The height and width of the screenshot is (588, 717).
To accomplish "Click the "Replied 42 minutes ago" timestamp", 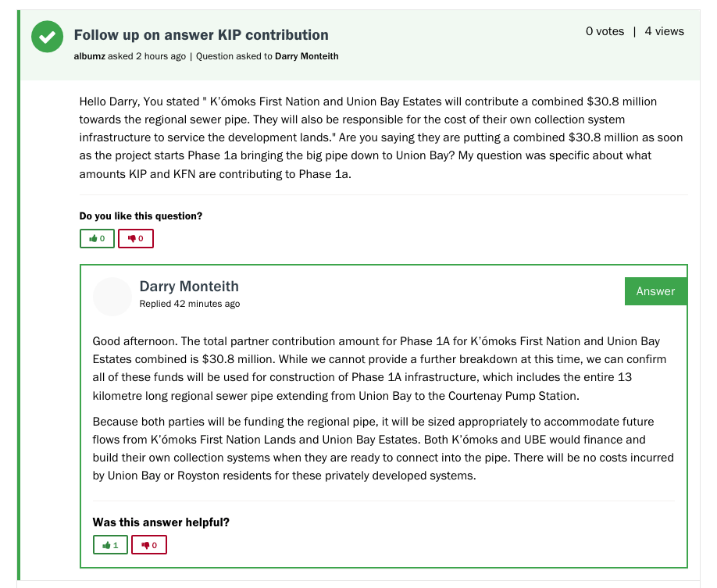I will (x=190, y=304).
